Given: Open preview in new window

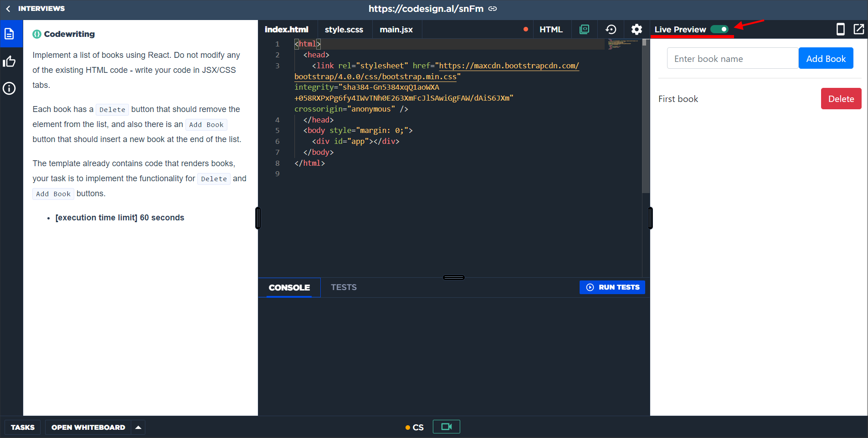Looking at the screenshot, I should pyautogui.click(x=859, y=29).
